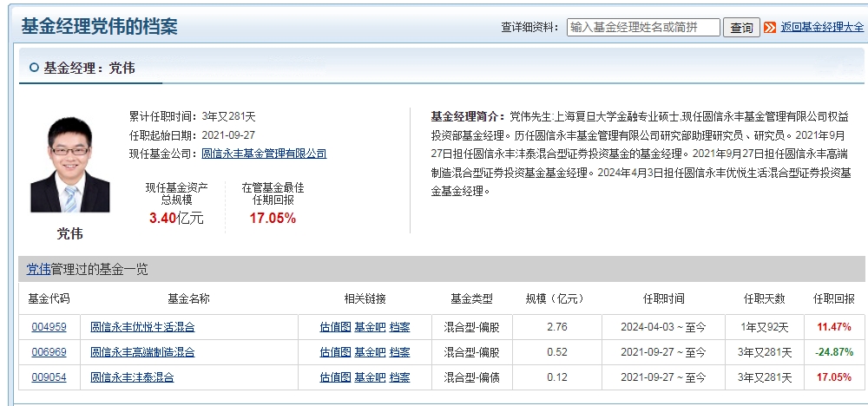Click the circle bullet icon before 基金经理：党伟
Screen dimensions: 868x406
[35, 68]
